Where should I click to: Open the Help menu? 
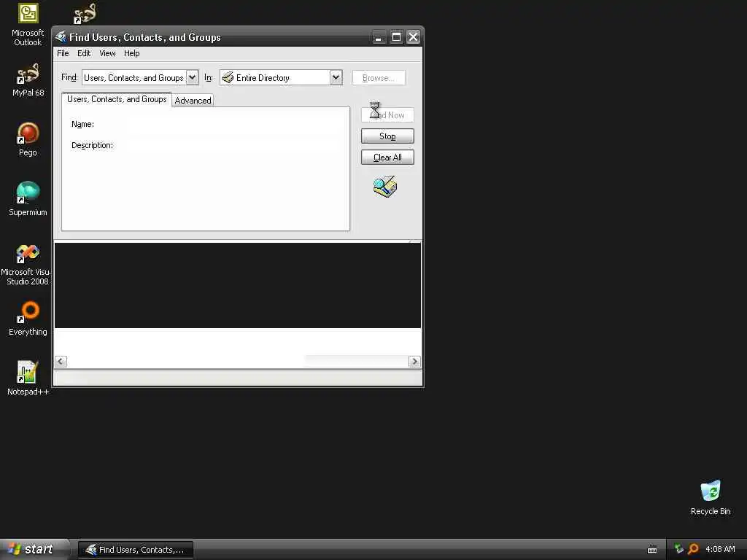click(x=131, y=53)
